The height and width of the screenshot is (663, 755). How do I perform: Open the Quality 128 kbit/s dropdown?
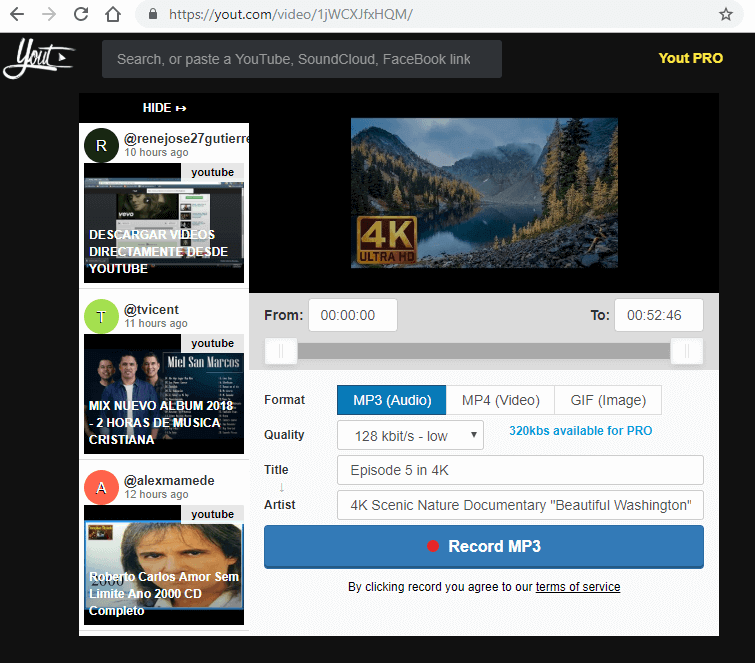tap(411, 435)
